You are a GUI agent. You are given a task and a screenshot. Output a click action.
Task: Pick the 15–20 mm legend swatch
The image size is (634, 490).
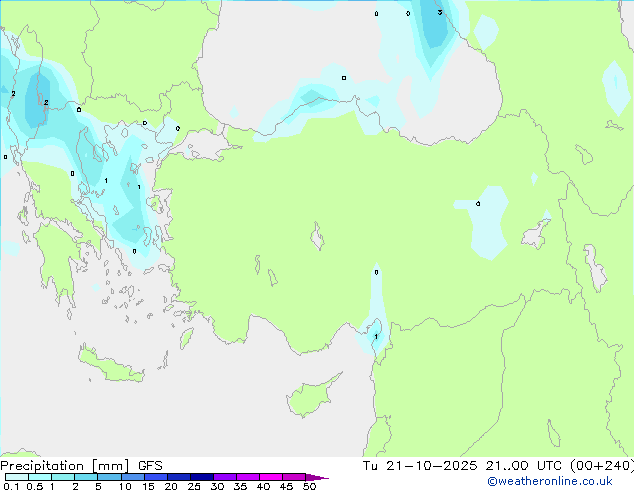155,477
